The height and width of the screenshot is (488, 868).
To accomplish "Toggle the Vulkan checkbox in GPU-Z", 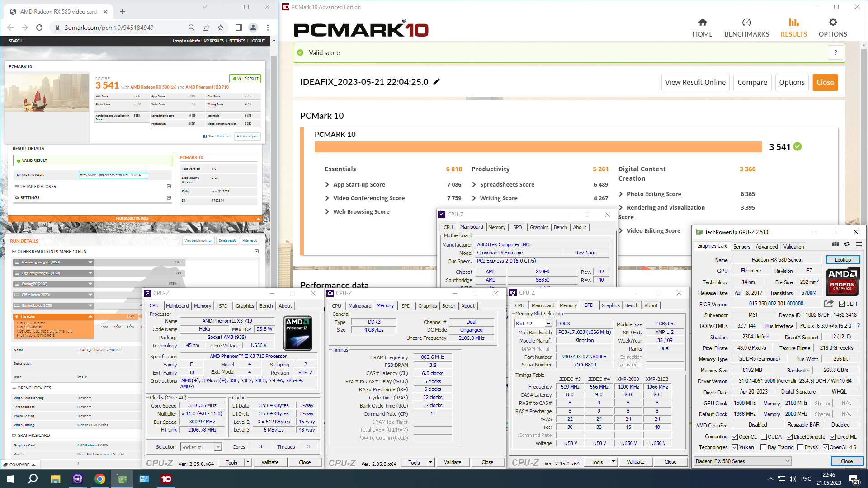I will pyautogui.click(x=735, y=447).
